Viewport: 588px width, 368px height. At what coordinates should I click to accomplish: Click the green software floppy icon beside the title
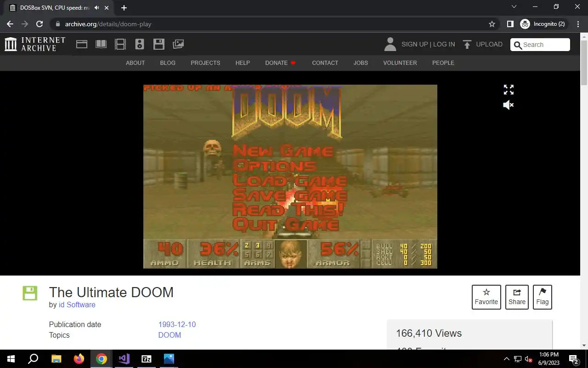coord(30,293)
